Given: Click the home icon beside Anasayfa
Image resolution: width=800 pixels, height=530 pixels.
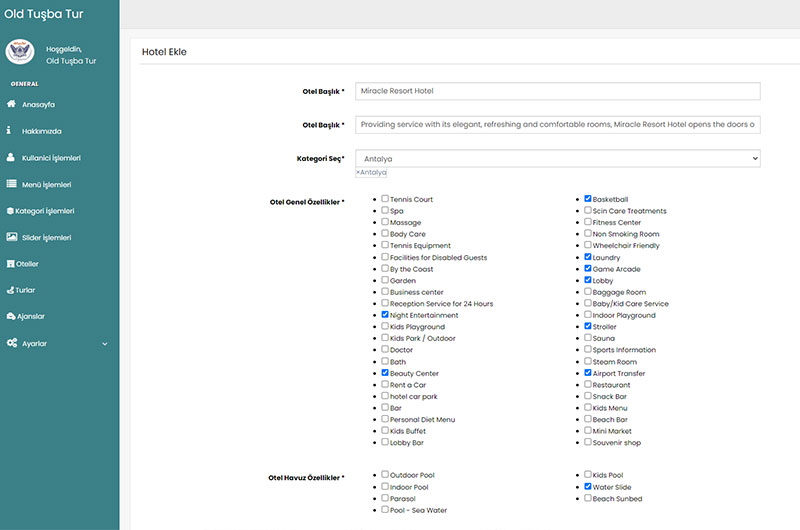Looking at the screenshot, I should pos(11,104).
